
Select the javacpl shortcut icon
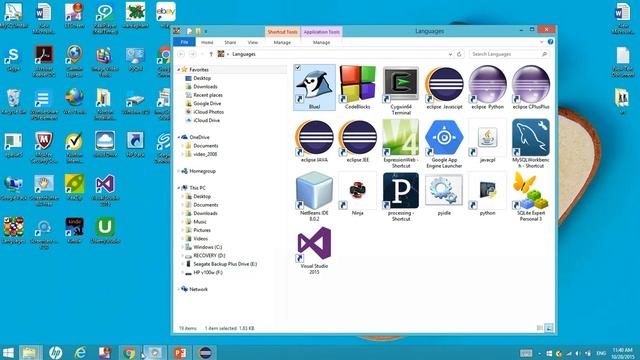(x=487, y=141)
